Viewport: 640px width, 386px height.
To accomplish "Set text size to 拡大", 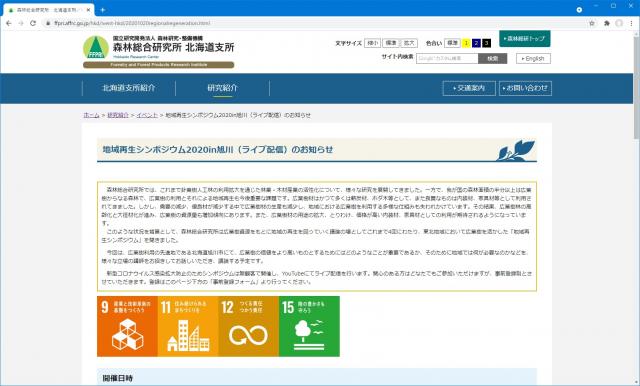I will (x=409, y=43).
